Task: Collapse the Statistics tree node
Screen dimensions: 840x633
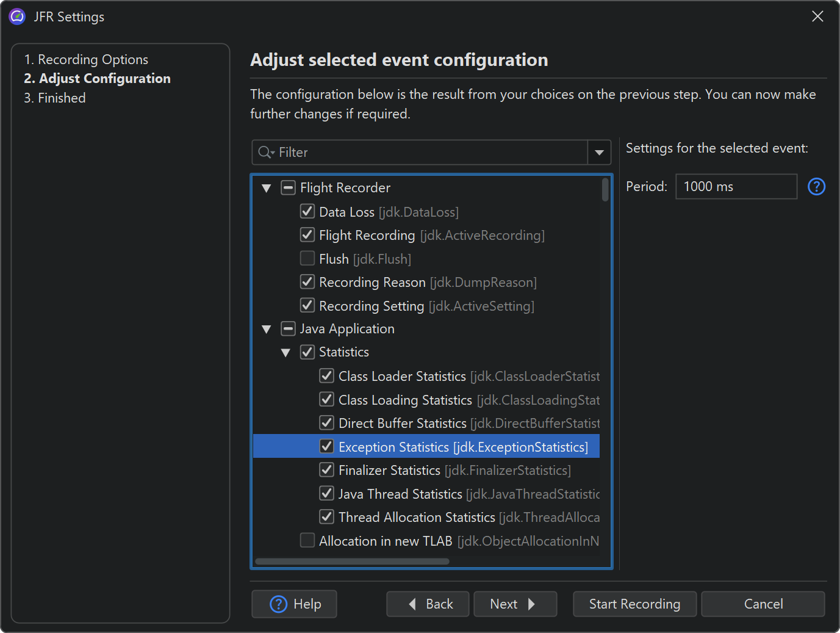Action: (285, 352)
